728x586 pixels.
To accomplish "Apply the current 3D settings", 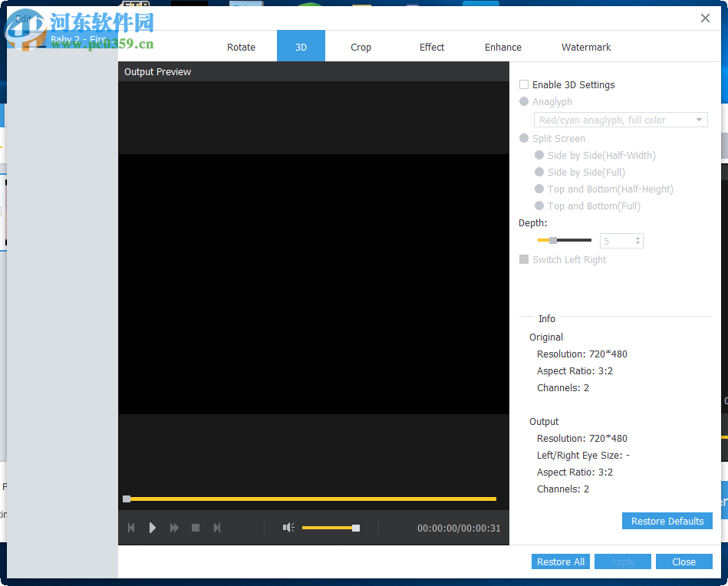I will pyautogui.click(x=622, y=561).
